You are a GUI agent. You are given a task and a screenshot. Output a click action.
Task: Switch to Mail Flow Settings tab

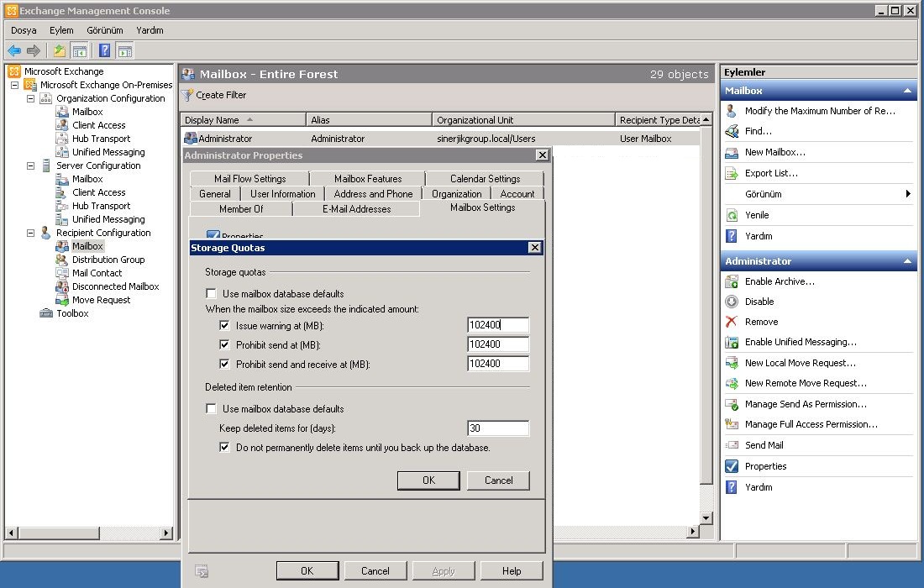pos(249,179)
